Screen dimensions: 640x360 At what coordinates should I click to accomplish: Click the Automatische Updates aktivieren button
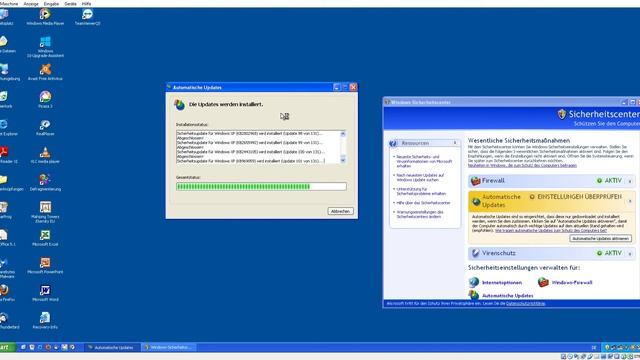[600, 238]
